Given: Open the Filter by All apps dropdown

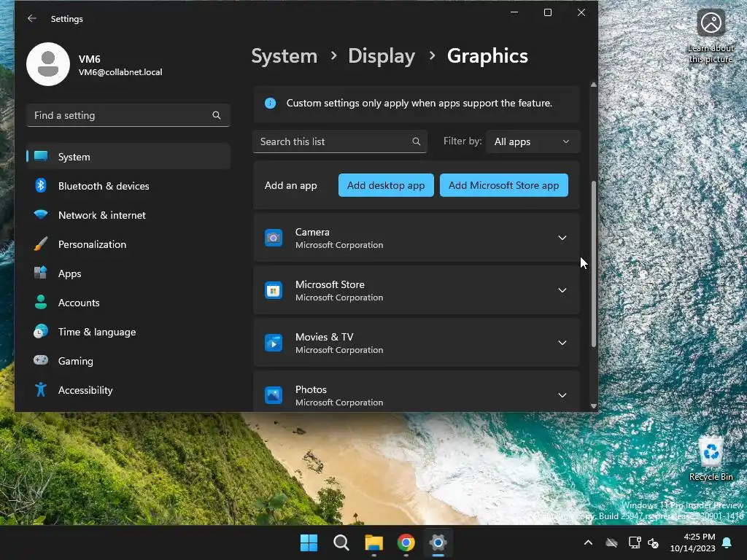Looking at the screenshot, I should (x=533, y=141).
